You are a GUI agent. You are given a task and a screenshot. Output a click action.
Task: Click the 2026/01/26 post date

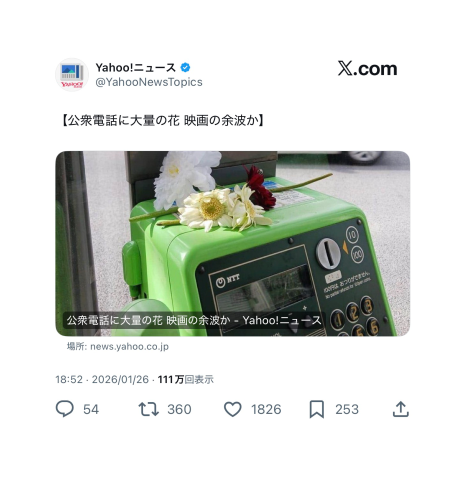(x=120, y=379)
